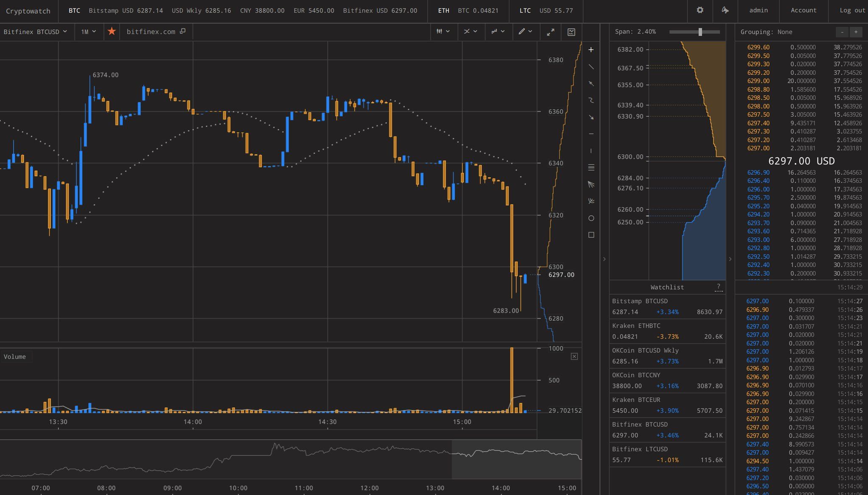The width and height of the screenshot is (868, 495).
Task: Select the Fibonacci retracement lines tool
Action: click(591, 168)
